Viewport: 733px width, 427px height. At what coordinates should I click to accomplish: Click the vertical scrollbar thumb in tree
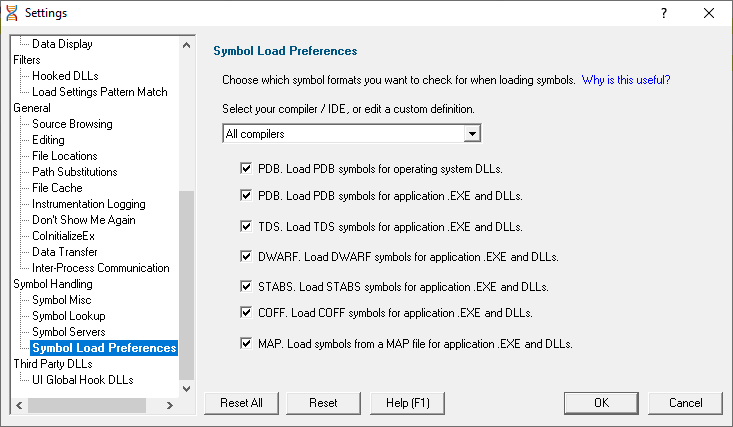(187, 285)
